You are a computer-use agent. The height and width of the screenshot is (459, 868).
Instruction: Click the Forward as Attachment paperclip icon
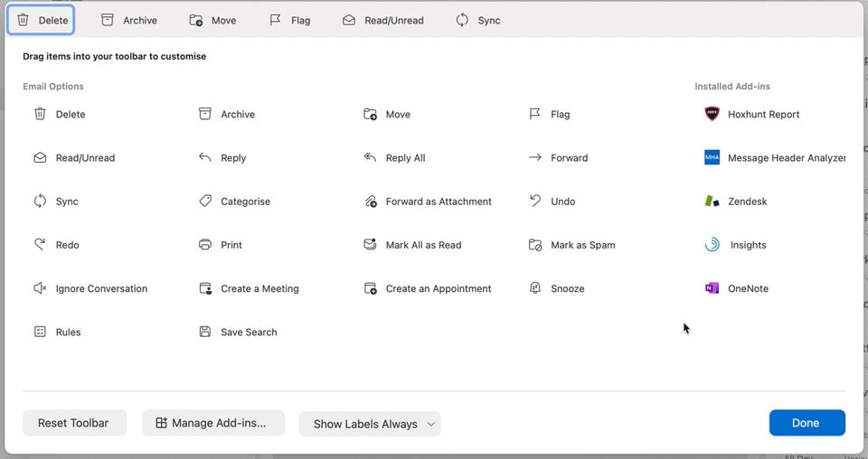(x=371, y=201)
